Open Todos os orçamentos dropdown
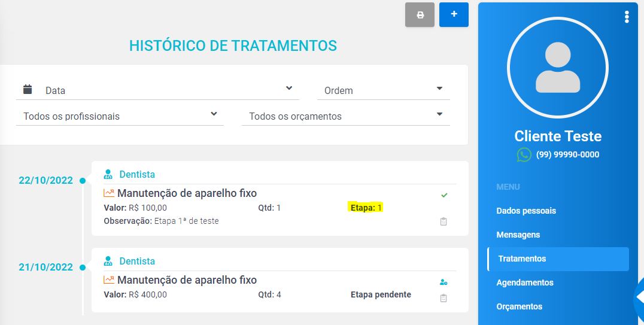The width and height of the screenshot is (644, 325). 346,116
